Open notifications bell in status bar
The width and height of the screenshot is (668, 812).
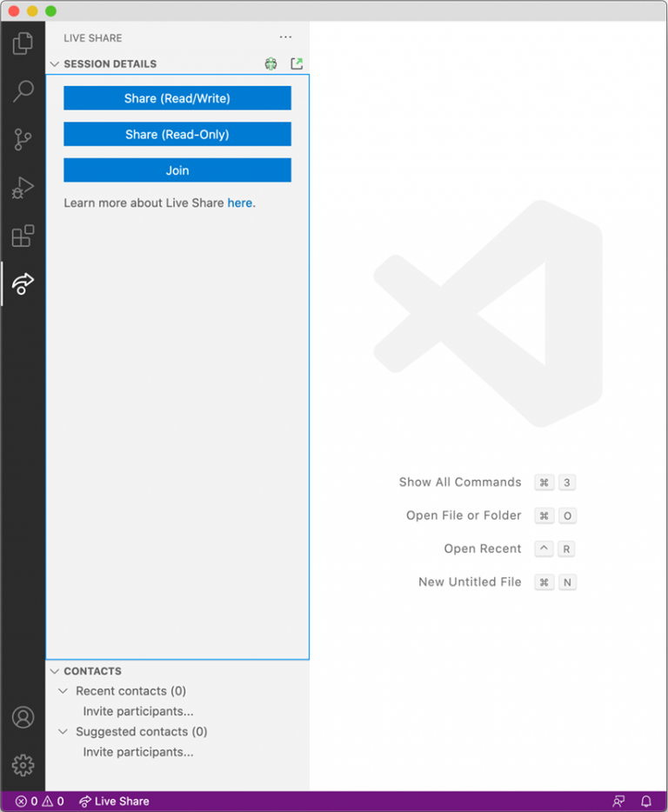pyautogui.click(x=645, y=801)
